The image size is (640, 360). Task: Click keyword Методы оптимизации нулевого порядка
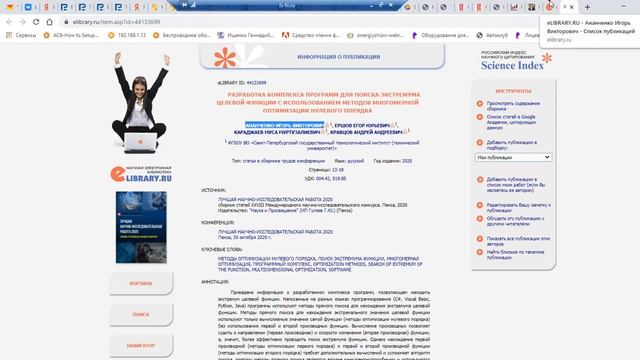click(267, 259)
